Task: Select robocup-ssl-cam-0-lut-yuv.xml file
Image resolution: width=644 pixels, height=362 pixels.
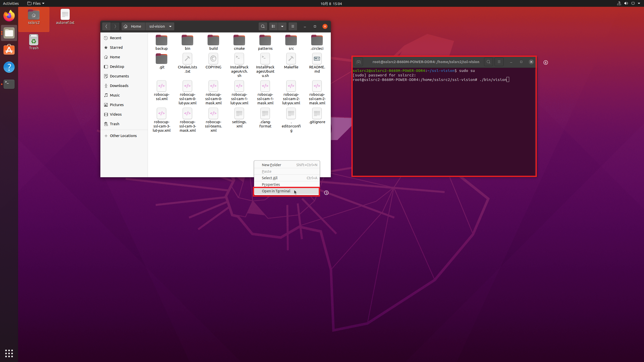Action: point(187,93)
